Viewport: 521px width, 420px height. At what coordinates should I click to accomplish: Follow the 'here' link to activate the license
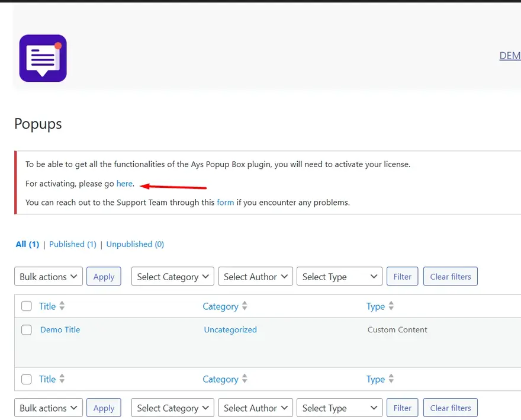pos(124,184)
